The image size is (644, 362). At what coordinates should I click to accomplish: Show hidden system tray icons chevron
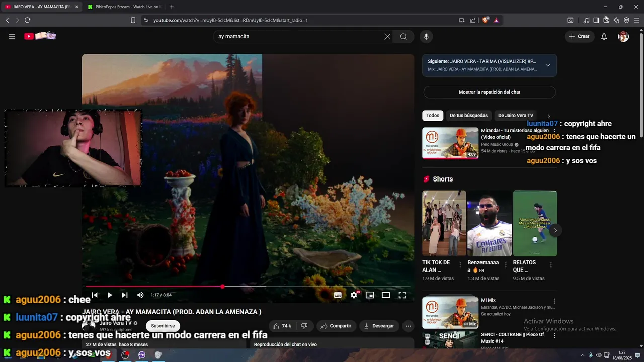(583, 355)
